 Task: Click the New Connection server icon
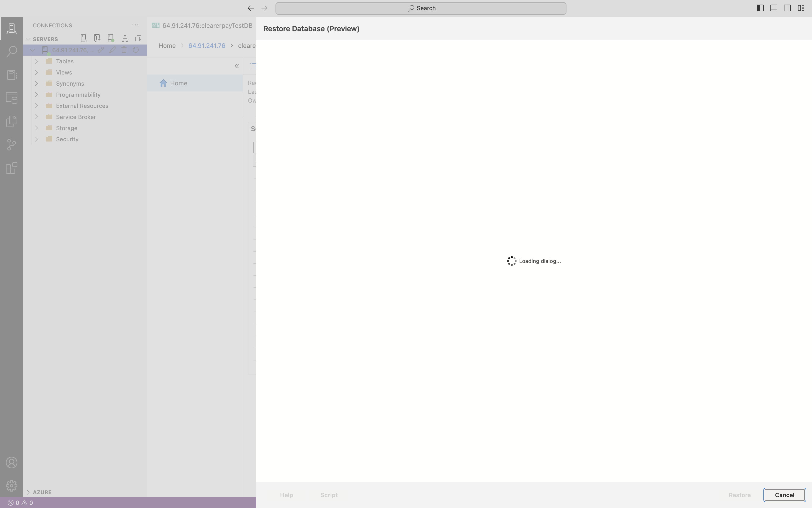click(84, 39)
